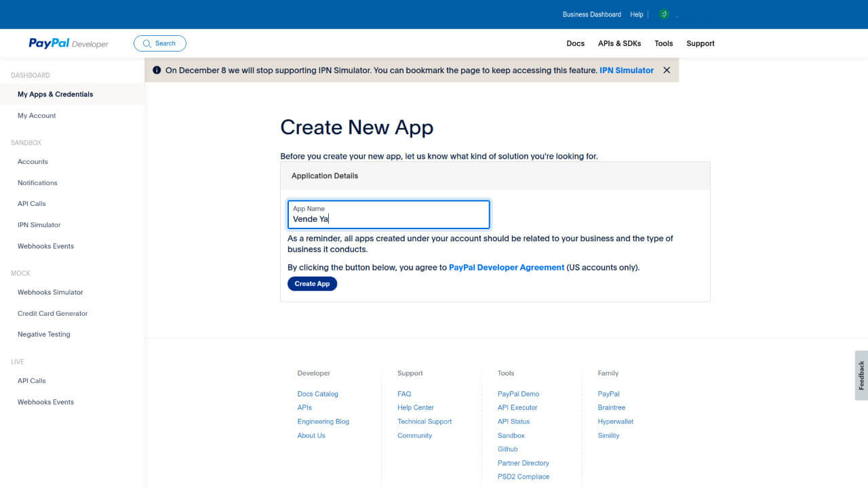
Task: Go to Business Dashboard
Action: 592,14
